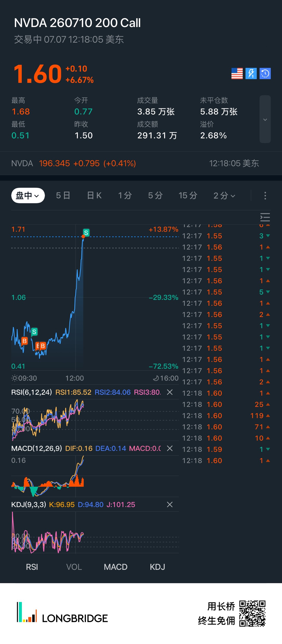Open the 盘中 session dropdown

pos(28,196)
